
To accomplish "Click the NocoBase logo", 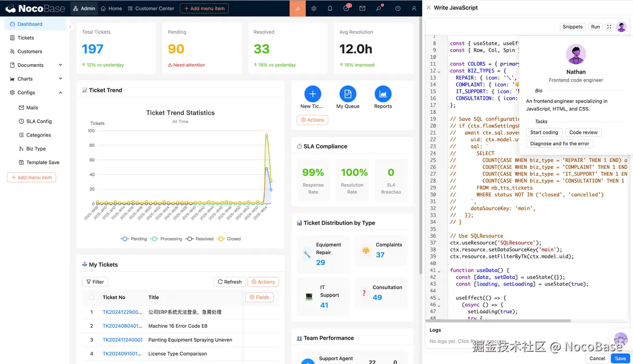I will click(x=36, y=8).
